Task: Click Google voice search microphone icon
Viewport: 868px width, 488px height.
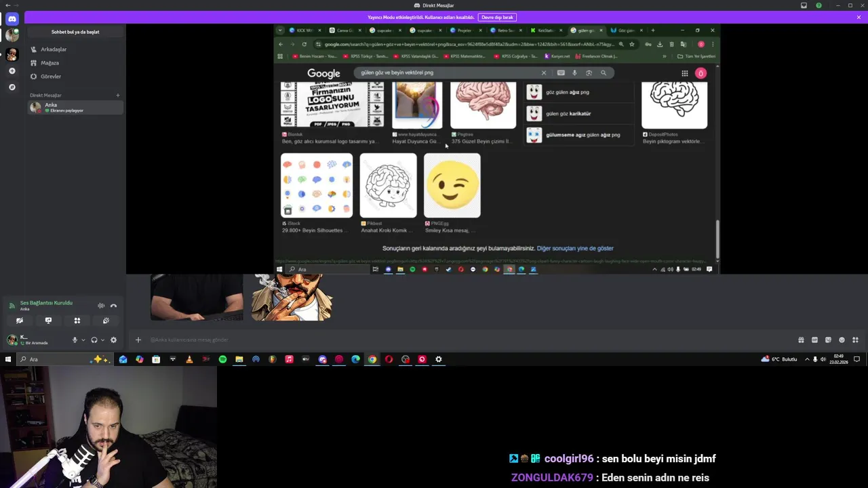Action: click(574, 73)
